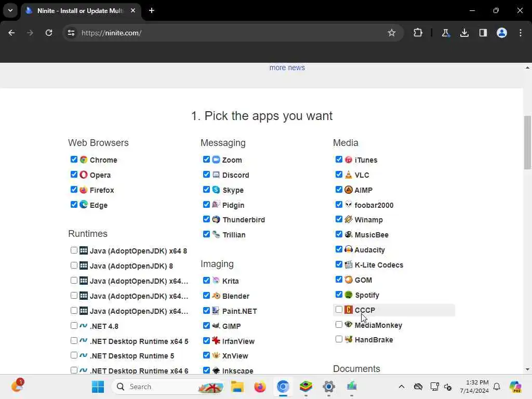Click the scrollbar down arrow
The image size is (532, 399).
click(x=527, y=369)
